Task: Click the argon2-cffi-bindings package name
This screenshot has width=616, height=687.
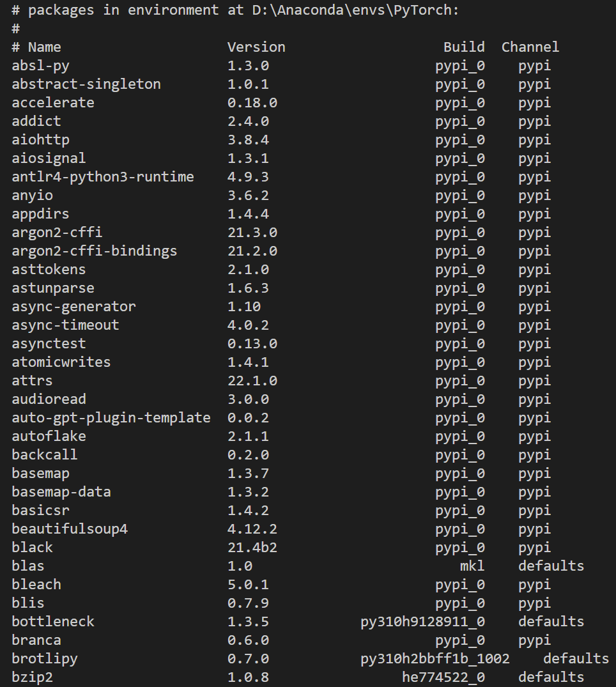Action: (95, 251)
